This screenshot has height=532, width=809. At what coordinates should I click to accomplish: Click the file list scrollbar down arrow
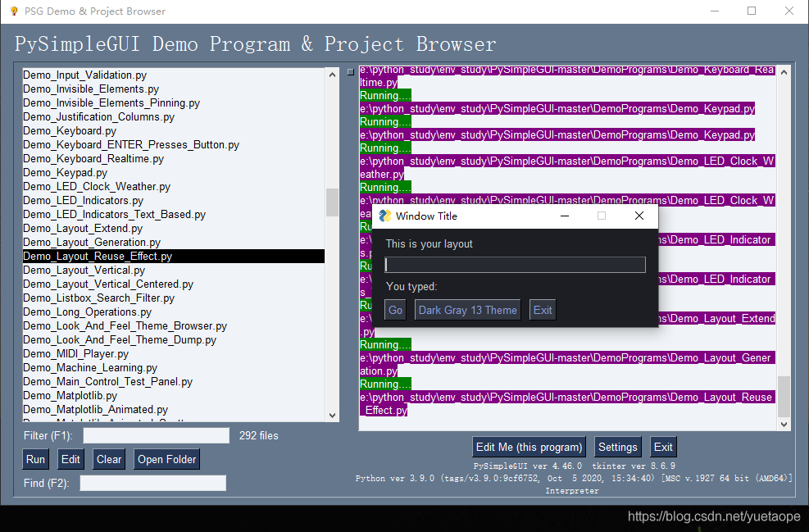tap(332, 416)
